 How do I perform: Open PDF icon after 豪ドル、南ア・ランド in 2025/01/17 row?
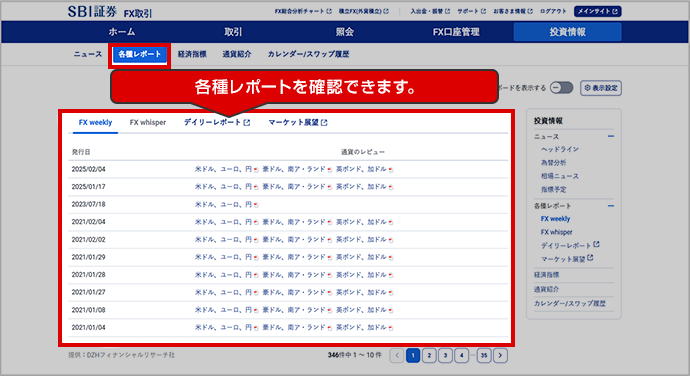[330, 187]
